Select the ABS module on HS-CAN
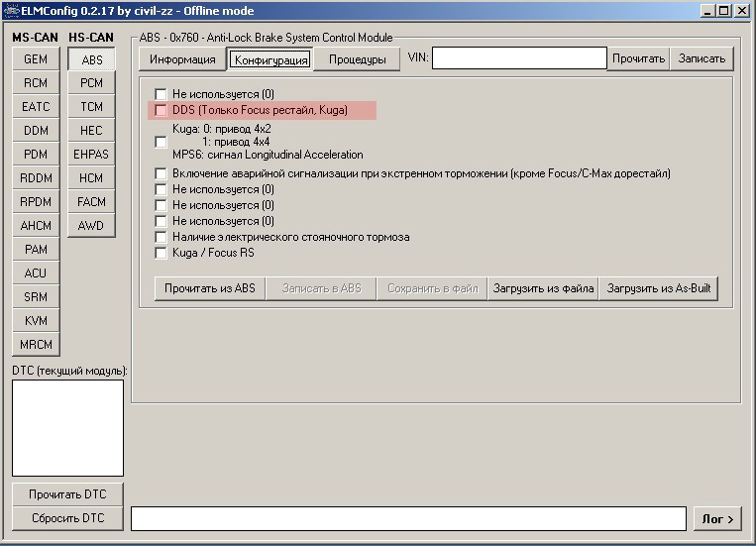The image size is (756, 546). click(91, 59)
